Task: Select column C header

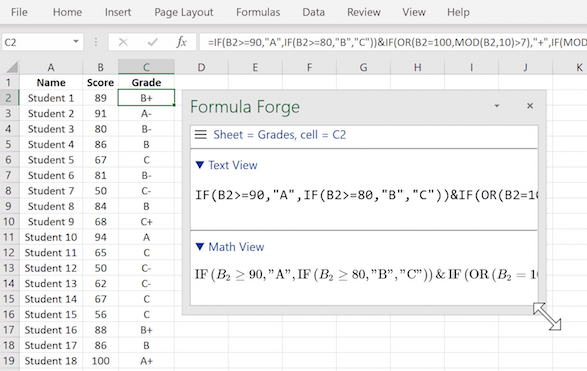Action: coord(146,67)
